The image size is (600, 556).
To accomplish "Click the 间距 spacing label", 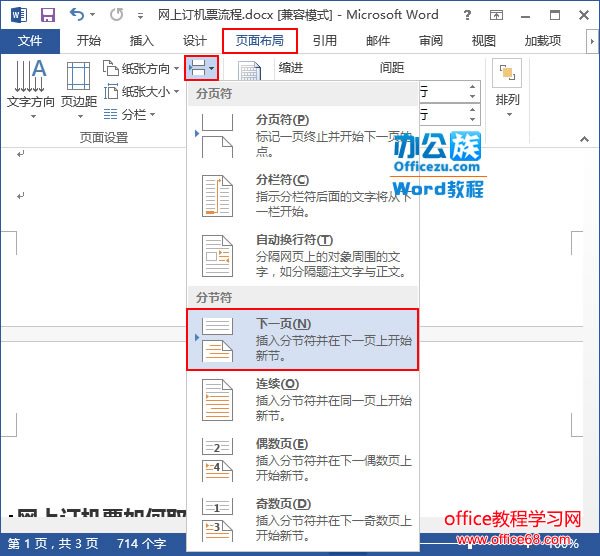I will tap(392, 68).
